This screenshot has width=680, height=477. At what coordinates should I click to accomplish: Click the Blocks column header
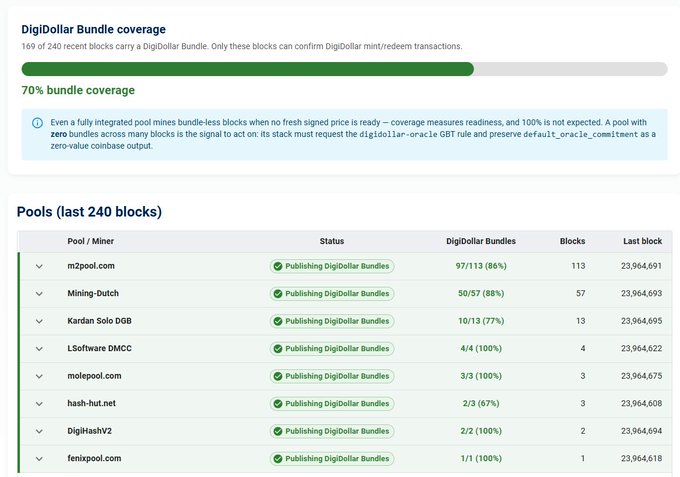coord(572,241)
